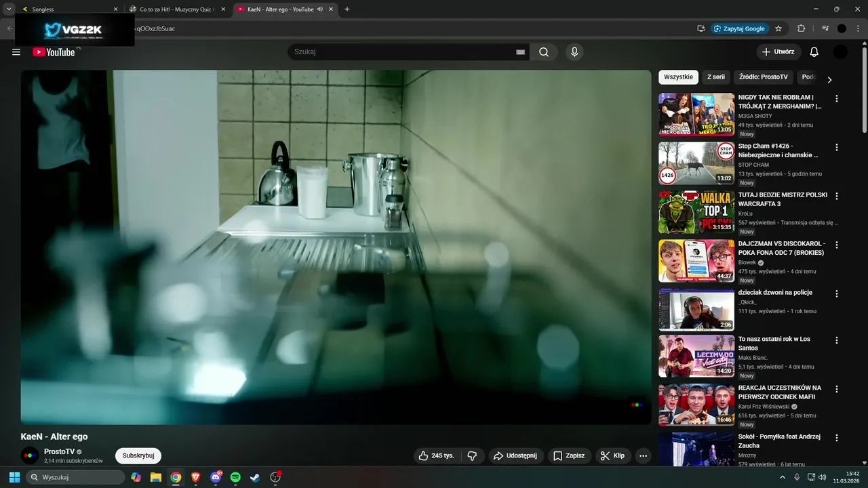Screen dimensions: 868x488
Task: Start voice search with the microphone
Action: point(574,52)
